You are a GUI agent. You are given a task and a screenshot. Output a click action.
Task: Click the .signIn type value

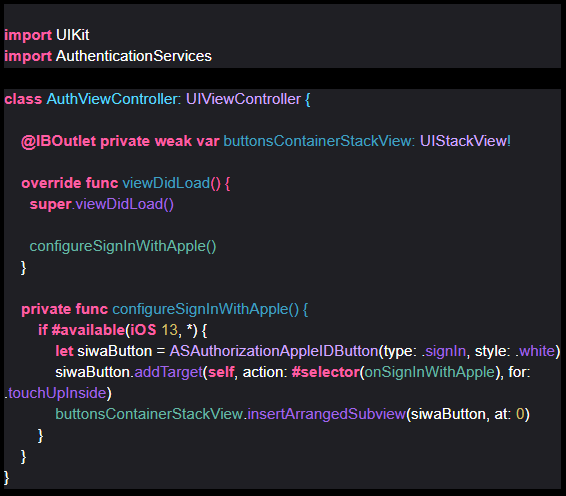pos(444,351)
